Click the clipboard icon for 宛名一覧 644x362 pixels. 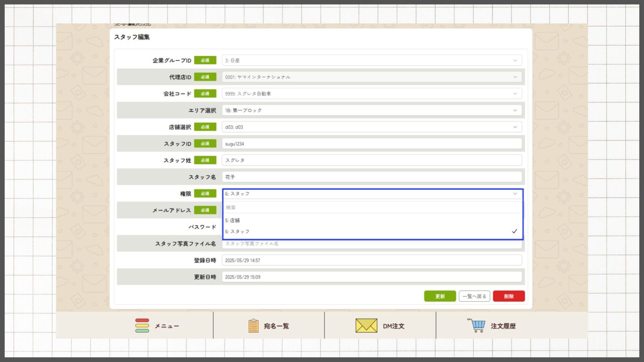point(253,326)
